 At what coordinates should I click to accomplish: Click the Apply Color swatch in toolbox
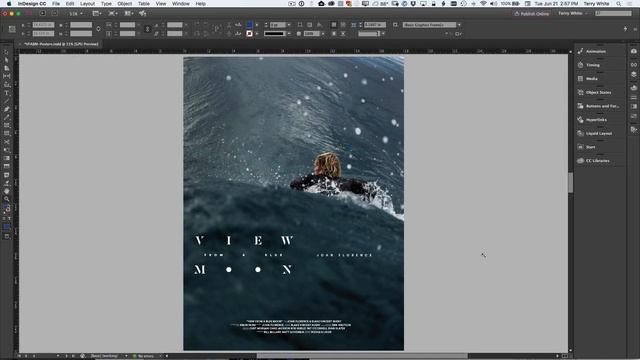(x=7, y=227)
